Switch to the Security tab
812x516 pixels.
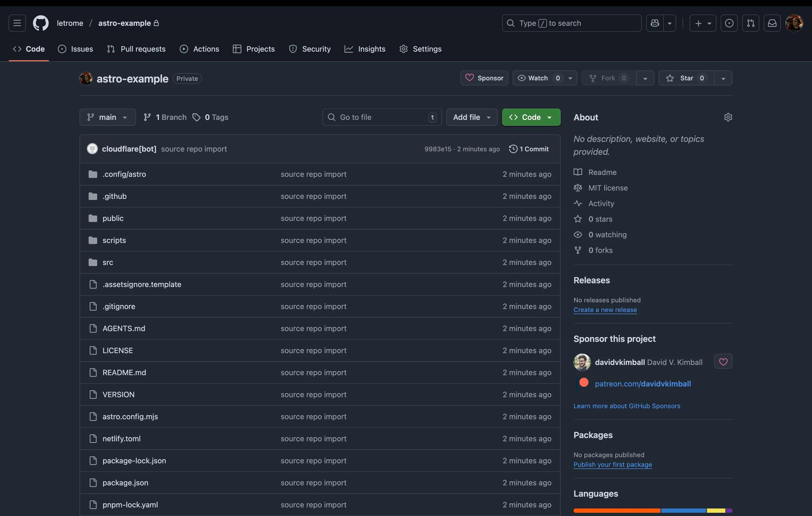click(310, 49)
